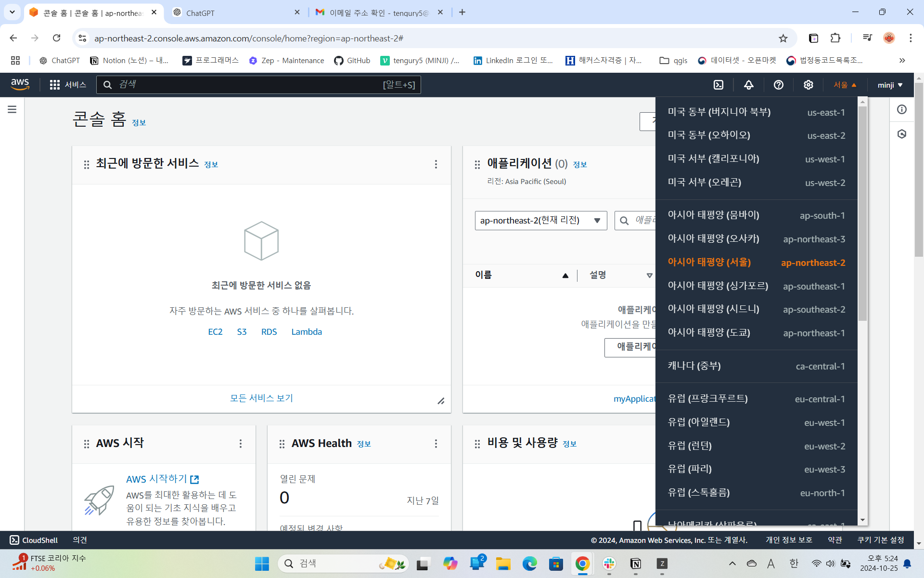Open options menu for 최근에 방문한 서비스 widget
Viewport: 924px width, 578px height.
436,164
